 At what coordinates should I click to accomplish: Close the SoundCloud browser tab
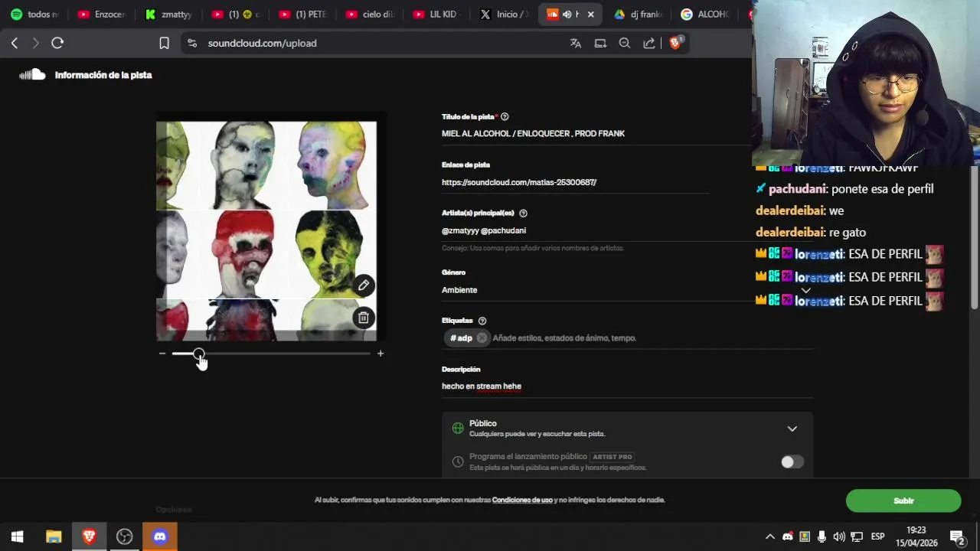(590, 15)
